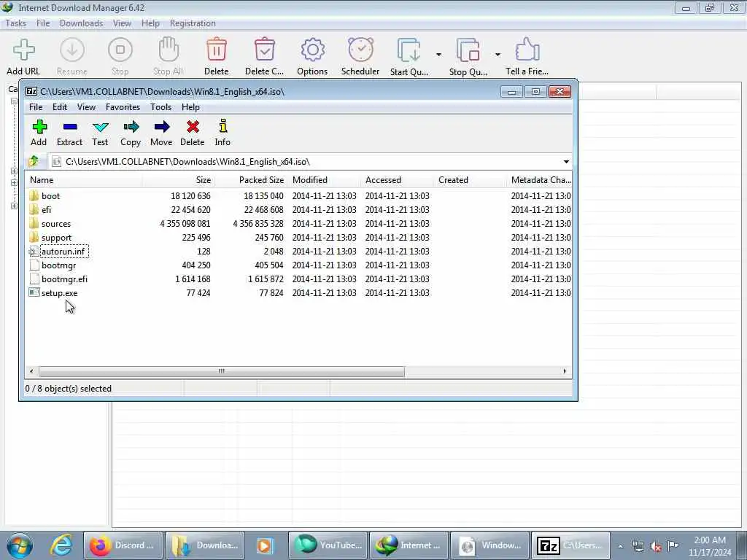Switch to Firefox Discord taskbar window
This screenshot has height=560, width=747.
(x=124, y=545)
